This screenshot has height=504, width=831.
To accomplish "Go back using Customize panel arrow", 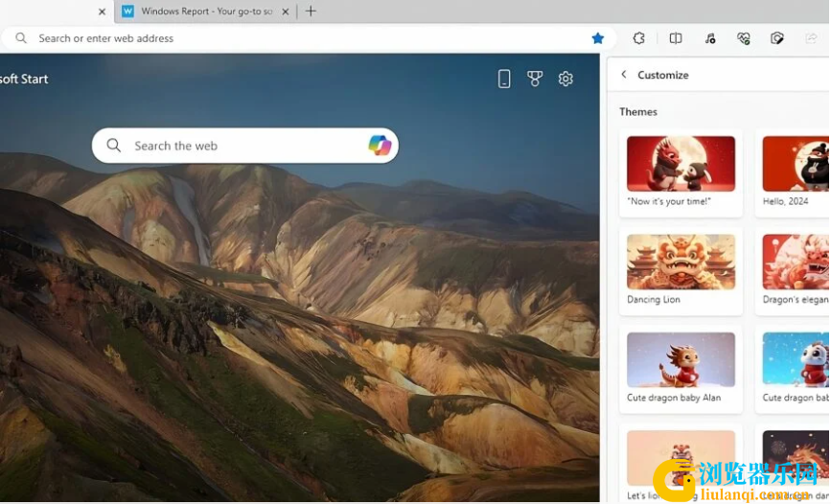I will tap(624, 75).
